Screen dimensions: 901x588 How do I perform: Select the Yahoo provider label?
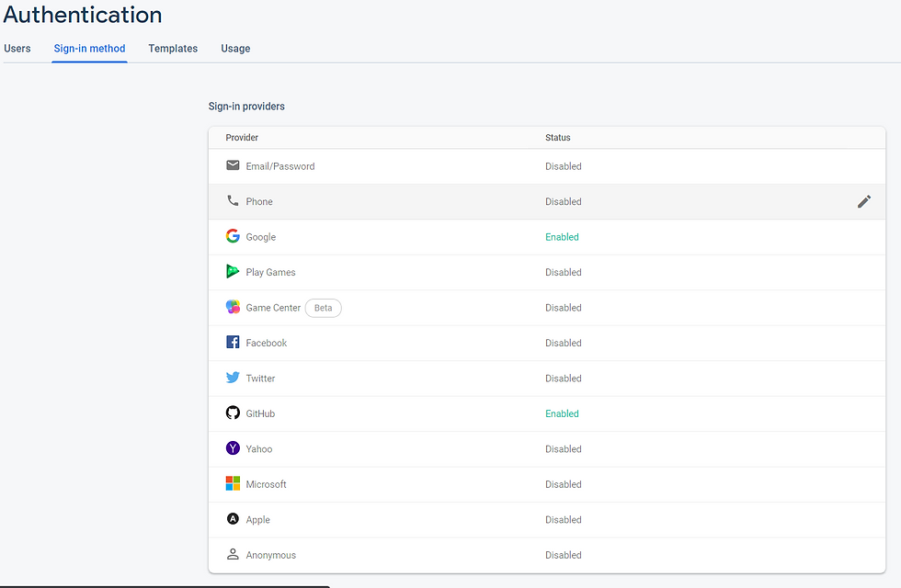point(259,449)
